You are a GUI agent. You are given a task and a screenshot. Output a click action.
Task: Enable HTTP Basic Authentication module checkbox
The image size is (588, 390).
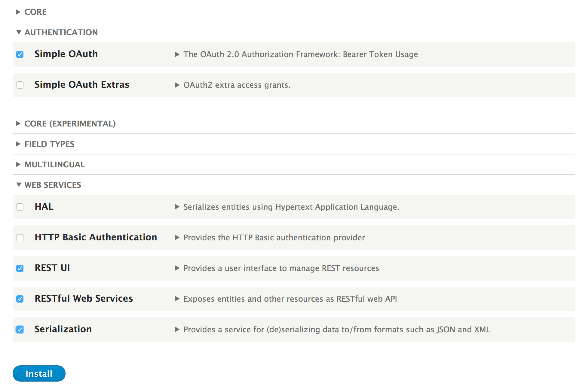[20, 238]
